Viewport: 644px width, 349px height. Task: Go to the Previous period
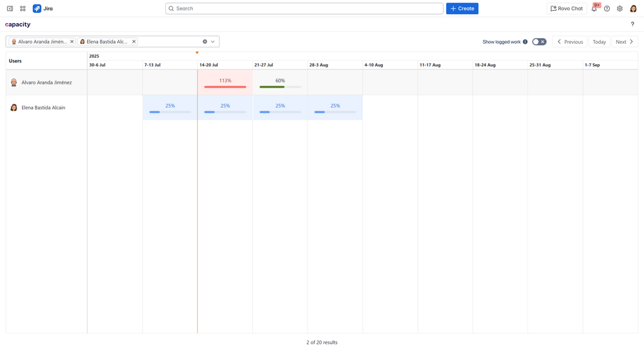coord(570,42)
